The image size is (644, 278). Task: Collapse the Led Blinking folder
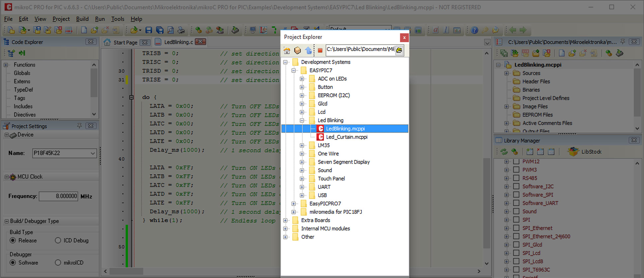302,120
